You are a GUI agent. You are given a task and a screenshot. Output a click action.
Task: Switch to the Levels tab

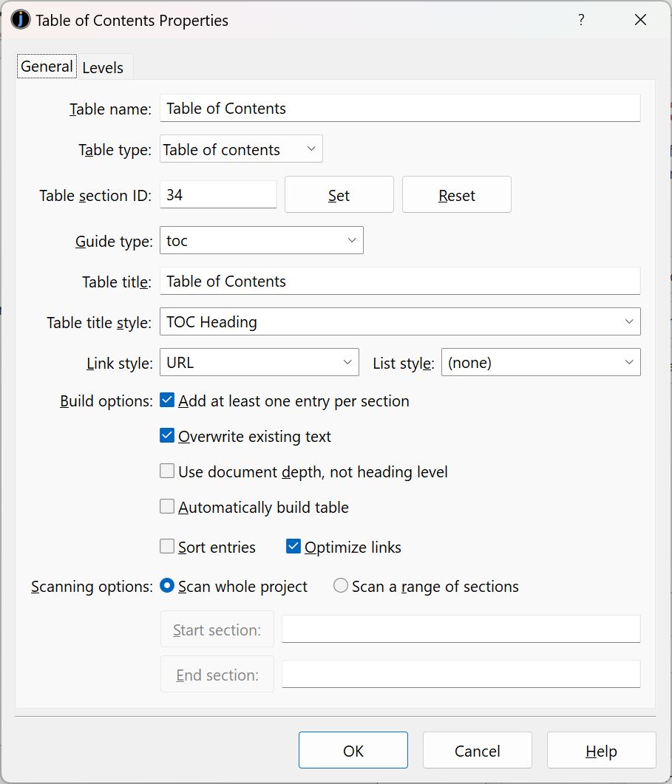coord(103,67)
